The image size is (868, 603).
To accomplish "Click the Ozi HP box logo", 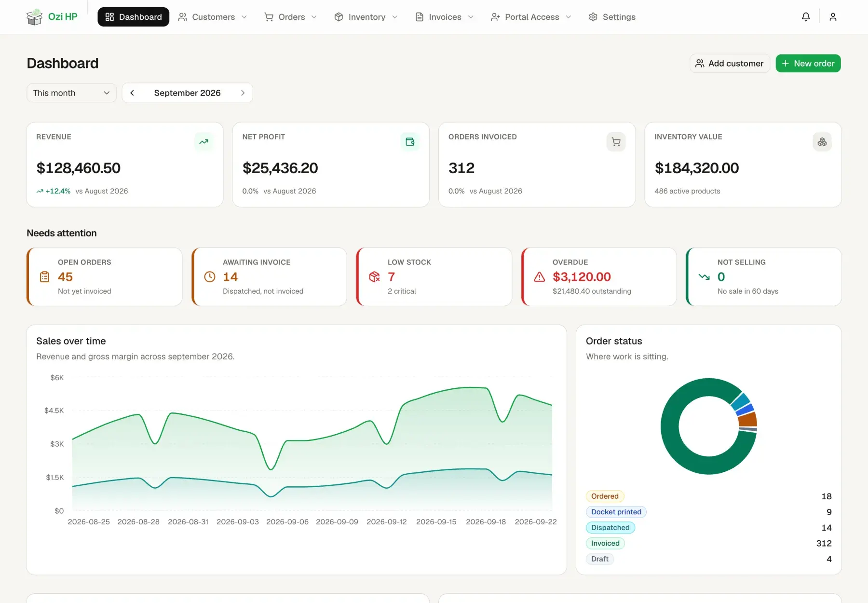I will coord(35,17).
